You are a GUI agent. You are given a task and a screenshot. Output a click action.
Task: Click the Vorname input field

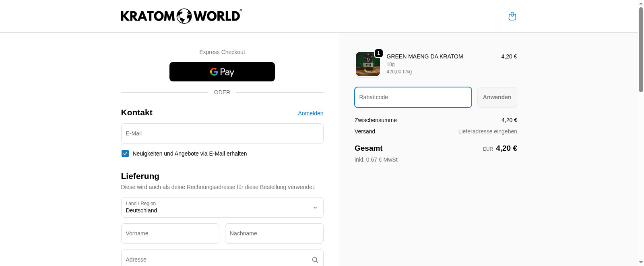[170, 233]
